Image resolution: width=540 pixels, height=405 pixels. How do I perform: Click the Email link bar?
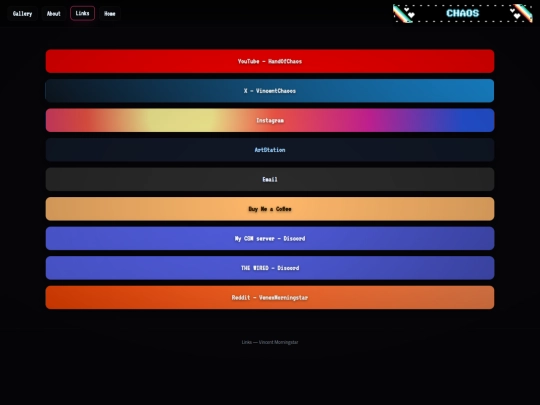pos(270,179)
